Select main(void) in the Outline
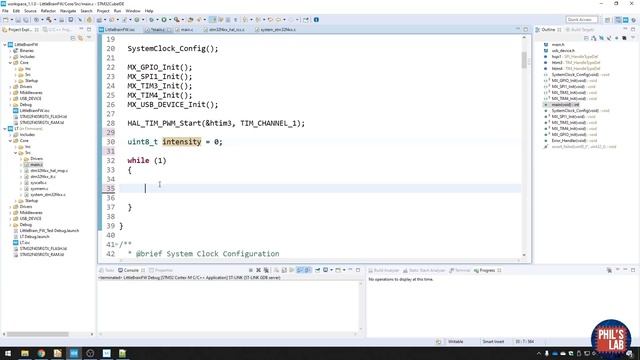 coord(565,104)
